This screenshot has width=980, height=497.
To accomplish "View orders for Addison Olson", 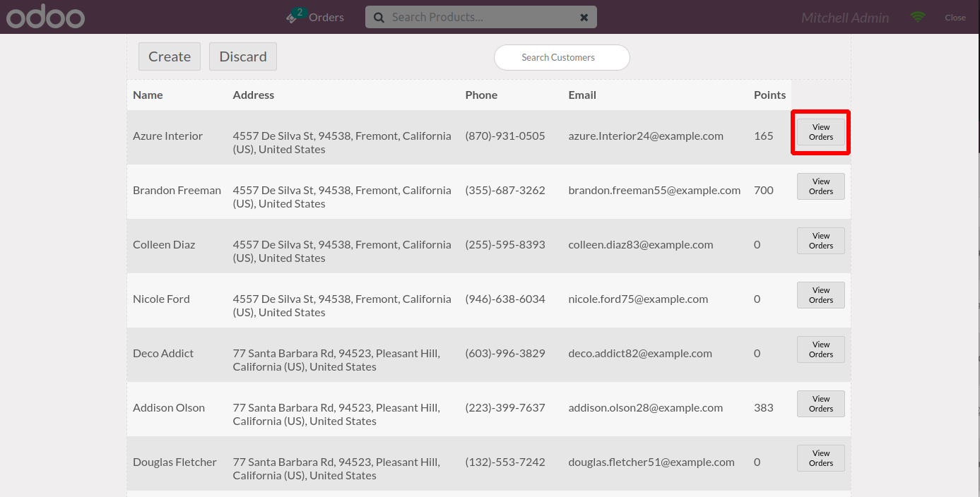I will [821, 404].
